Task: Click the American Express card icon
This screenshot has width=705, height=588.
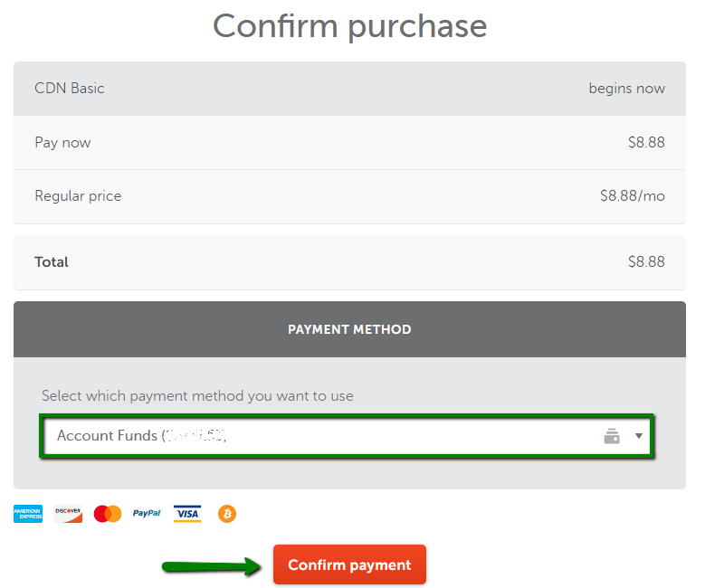Action: [x=28, y=514]
